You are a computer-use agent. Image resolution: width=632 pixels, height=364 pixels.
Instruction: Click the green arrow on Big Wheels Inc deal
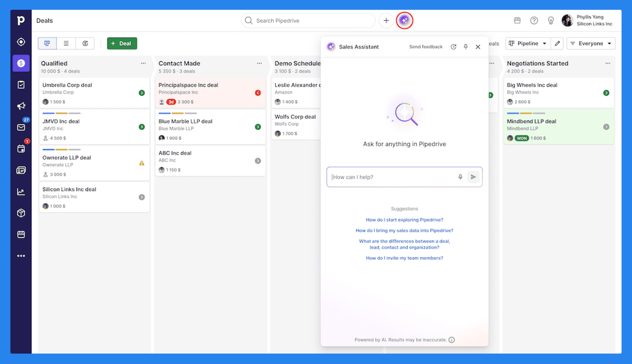(x=606, y=93)
